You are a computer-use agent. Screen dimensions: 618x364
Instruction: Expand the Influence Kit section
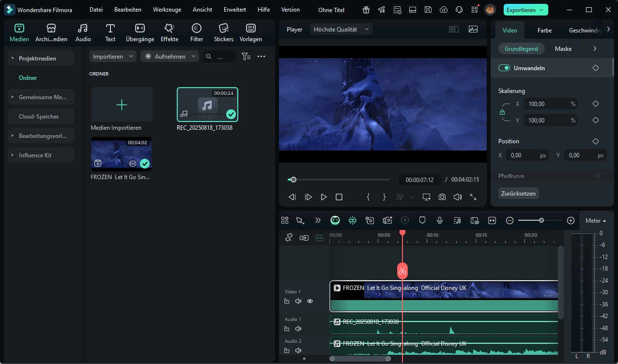(x=13, y=155)
